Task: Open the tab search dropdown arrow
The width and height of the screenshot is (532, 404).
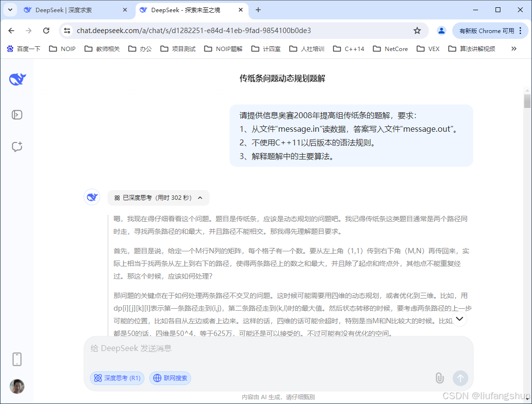Action: click(10, 10)
